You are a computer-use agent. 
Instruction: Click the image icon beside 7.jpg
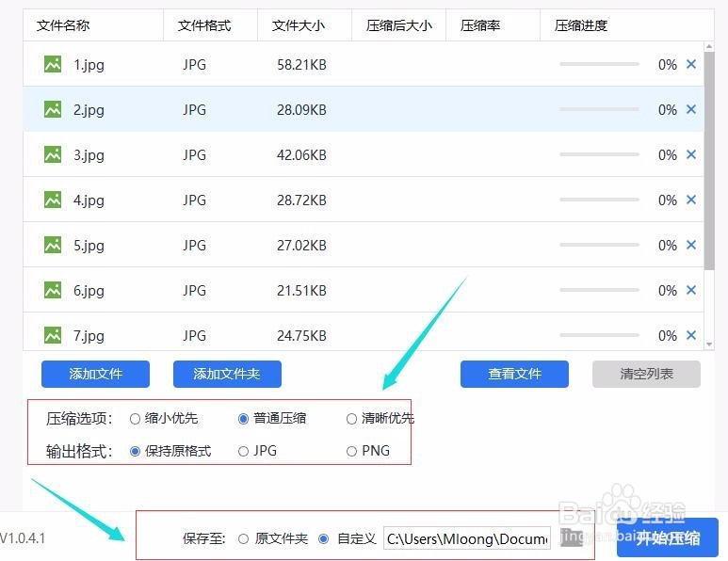click(x=53, y=335)
